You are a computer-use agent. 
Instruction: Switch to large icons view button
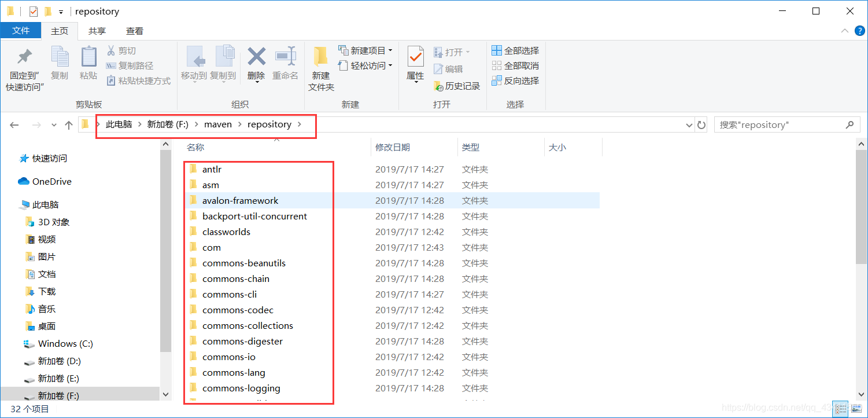855,409
